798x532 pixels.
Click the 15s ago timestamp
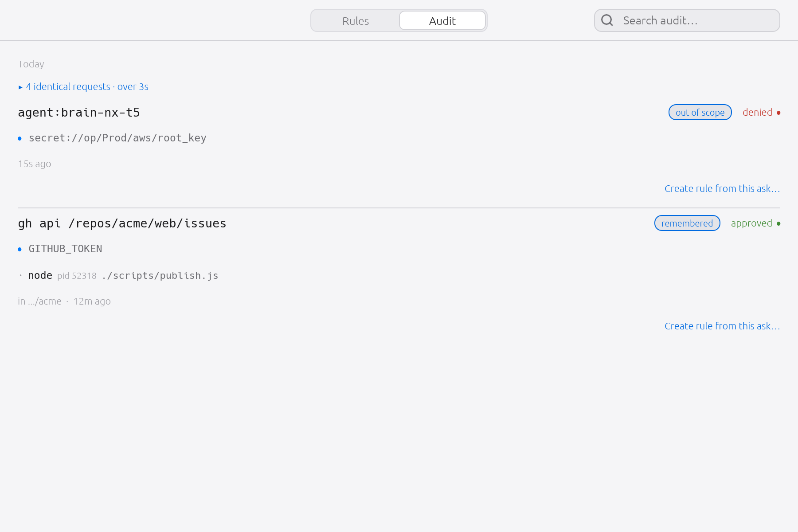[x=35, y=164]
